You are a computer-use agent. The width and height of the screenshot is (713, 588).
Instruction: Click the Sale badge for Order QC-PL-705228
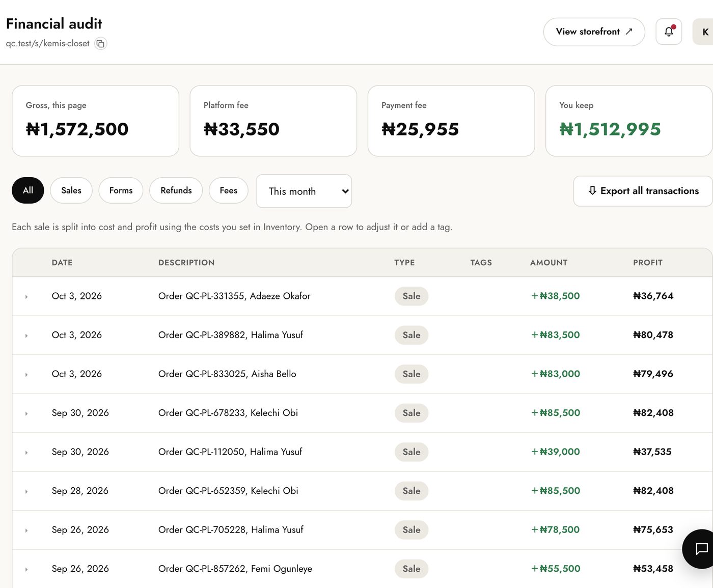[x=412, y=530]
